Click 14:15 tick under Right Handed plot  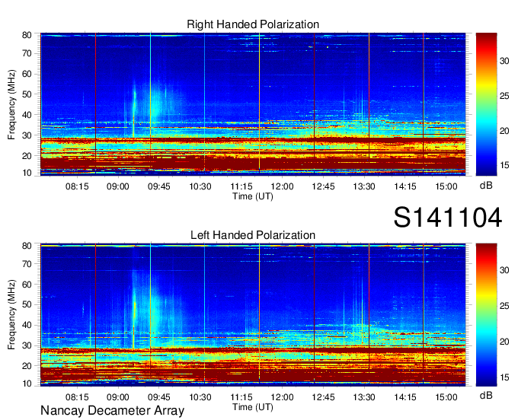pos(405,186)
